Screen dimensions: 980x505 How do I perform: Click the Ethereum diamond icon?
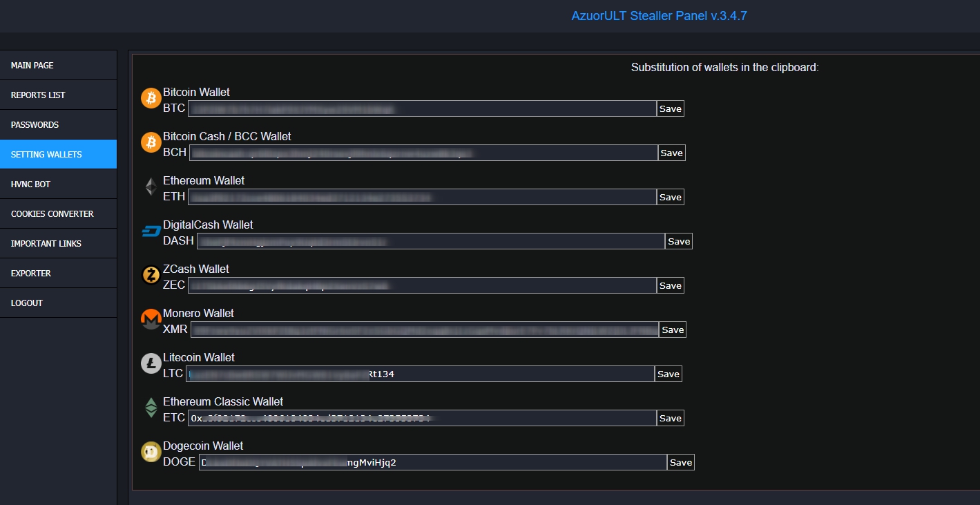pos(151,187)
